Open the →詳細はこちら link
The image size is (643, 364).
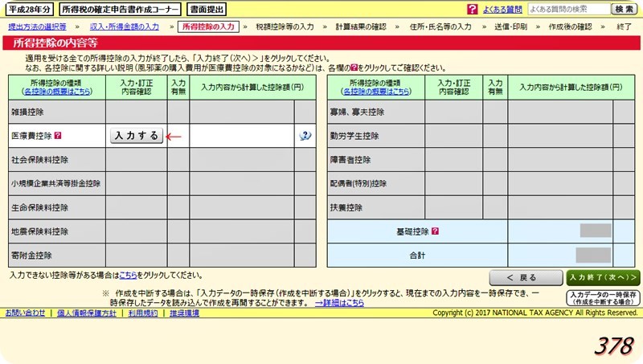(339, 303)
